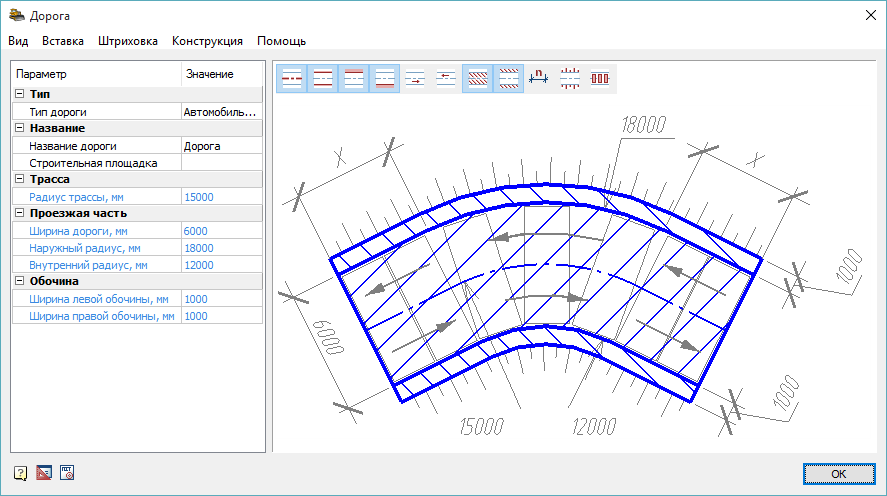Select the Внутренний радиус, мм label

coord(88,265)
